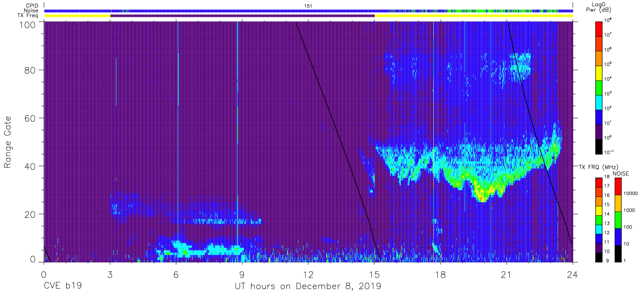Image resolution: width=644 pixels, height=297 pixels.
Task: Click the 'CPID' label at top left
Action: point(32,5)
